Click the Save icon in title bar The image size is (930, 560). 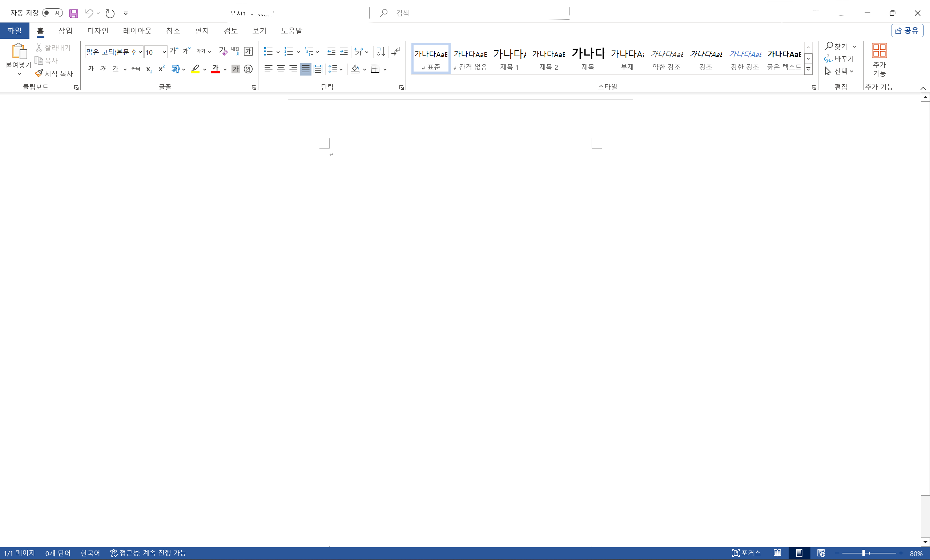(x=74, y=13)
